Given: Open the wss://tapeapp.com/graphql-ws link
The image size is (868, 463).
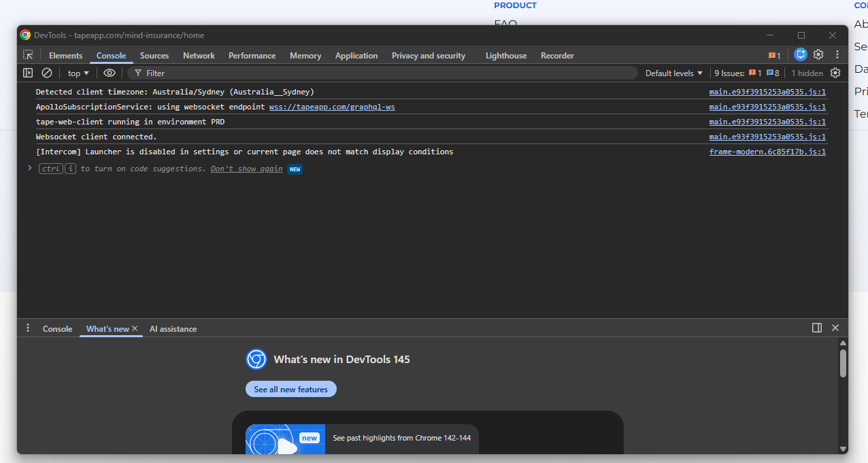Looking at the screenshot, I should coord(331,107).
